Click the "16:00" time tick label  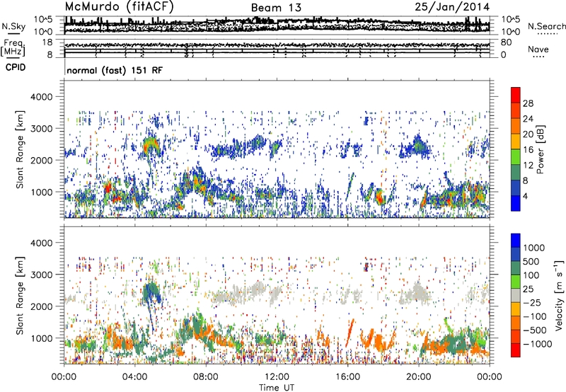pos(347,377)
